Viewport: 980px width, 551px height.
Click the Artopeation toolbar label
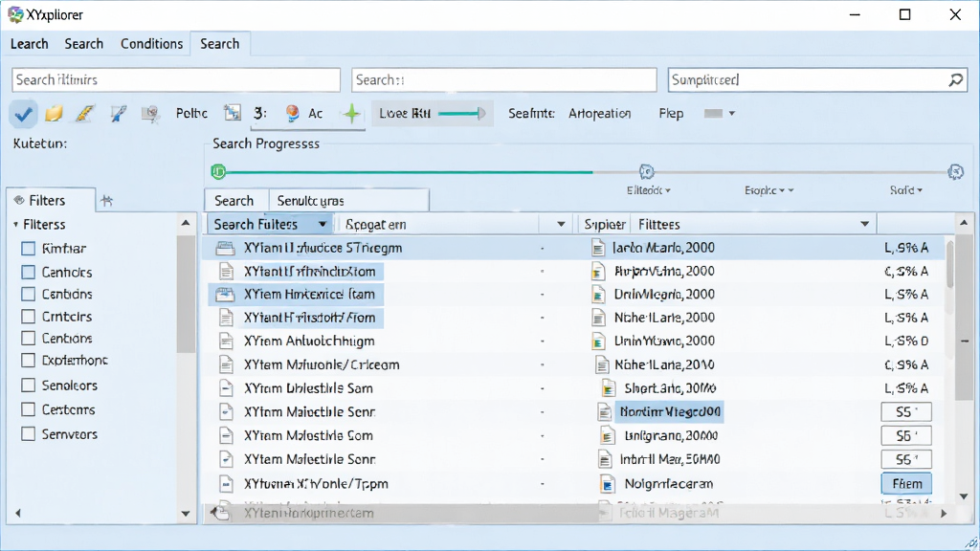[599, 114]
